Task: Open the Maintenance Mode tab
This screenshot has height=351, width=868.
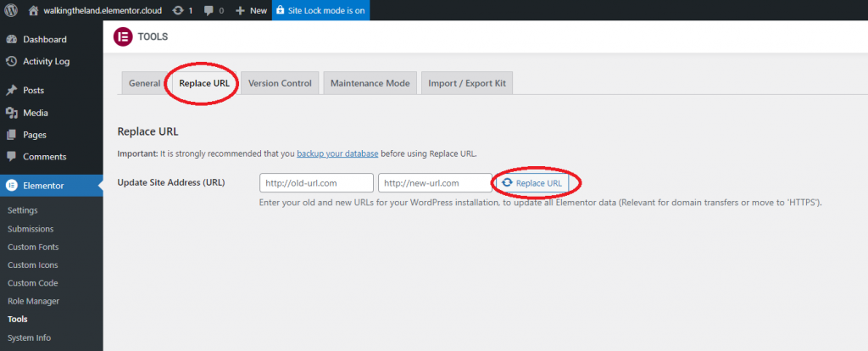Action: (370, 83)
